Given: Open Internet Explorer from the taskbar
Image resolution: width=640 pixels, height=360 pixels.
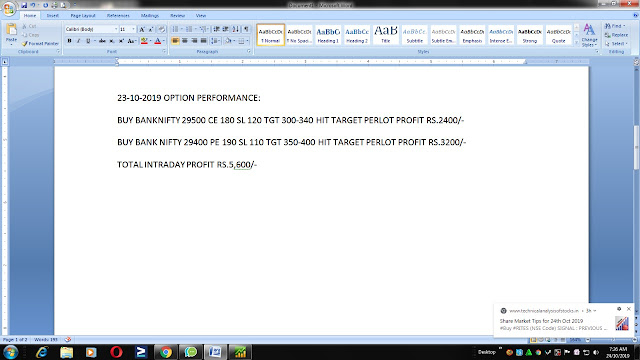Looking at the screenshot, I should (x=42, y=352).
